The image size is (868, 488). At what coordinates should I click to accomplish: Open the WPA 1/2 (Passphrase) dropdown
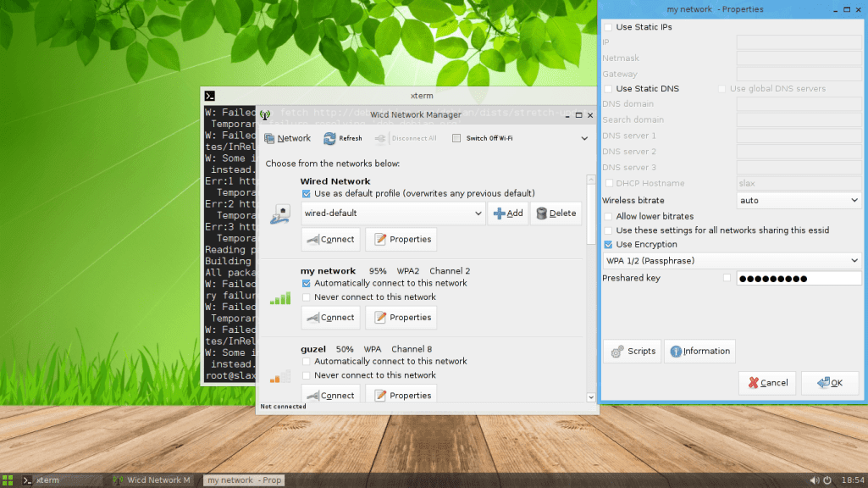point(732,261)
